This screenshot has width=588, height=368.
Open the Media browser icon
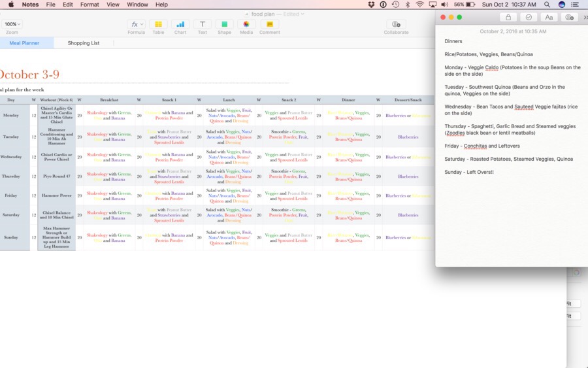[246, 24]
